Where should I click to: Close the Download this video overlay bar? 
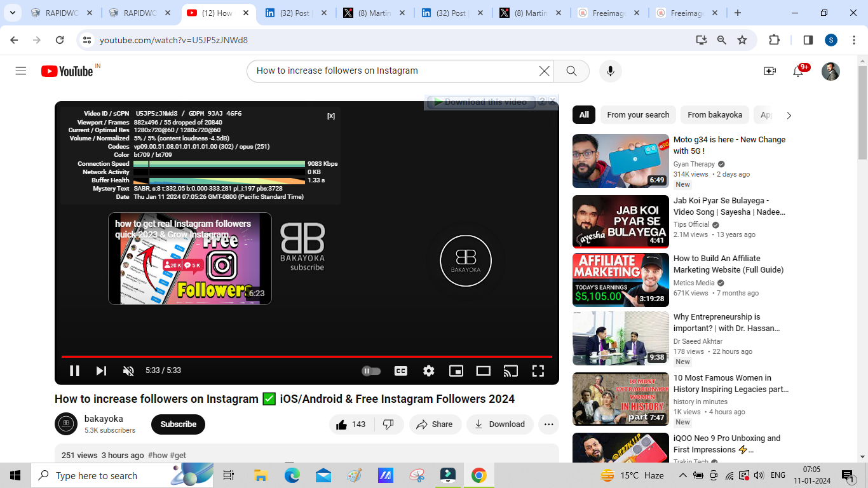553,101
